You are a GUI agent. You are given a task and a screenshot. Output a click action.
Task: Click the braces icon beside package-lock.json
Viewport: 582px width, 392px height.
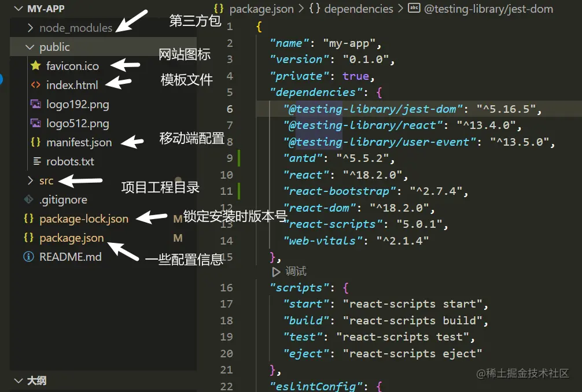[x=28, y=219]
